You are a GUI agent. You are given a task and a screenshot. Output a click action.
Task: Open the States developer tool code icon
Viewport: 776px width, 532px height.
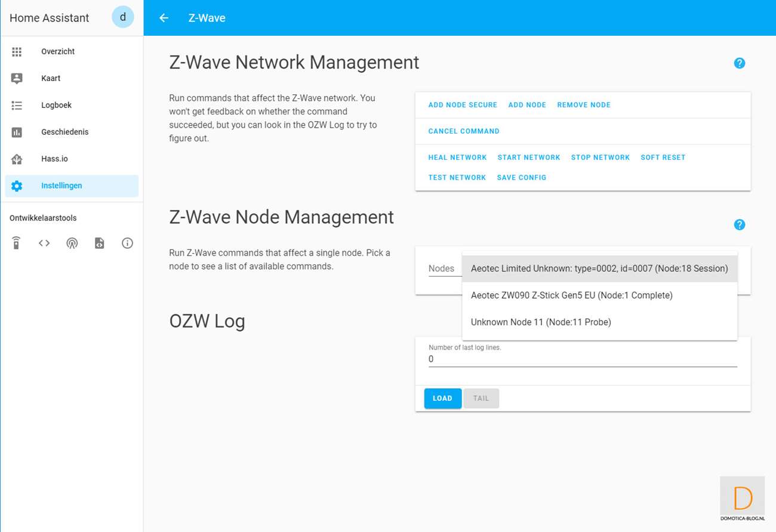[44, 243]
